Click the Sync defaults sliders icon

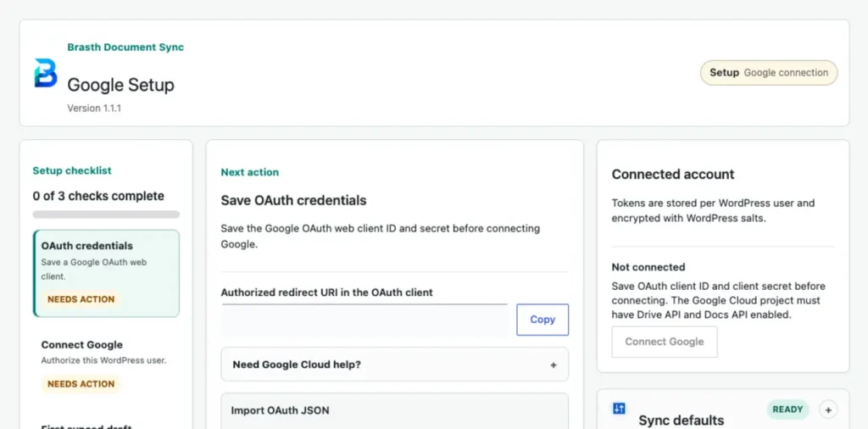coord(619,409)
